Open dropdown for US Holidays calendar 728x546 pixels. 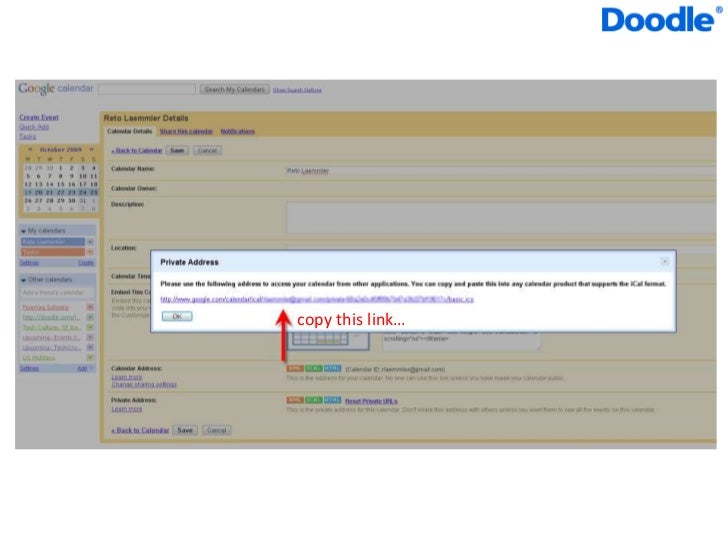click(90, 358)
